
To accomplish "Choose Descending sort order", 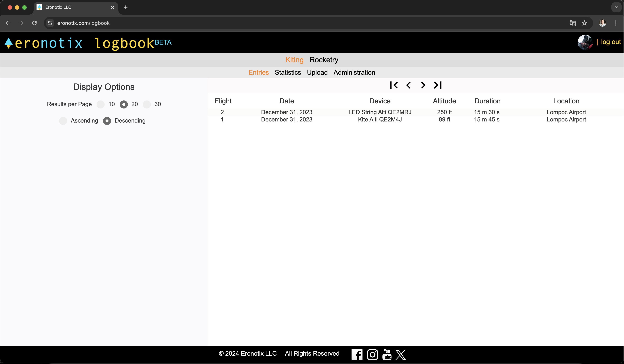I will point(107,121).
